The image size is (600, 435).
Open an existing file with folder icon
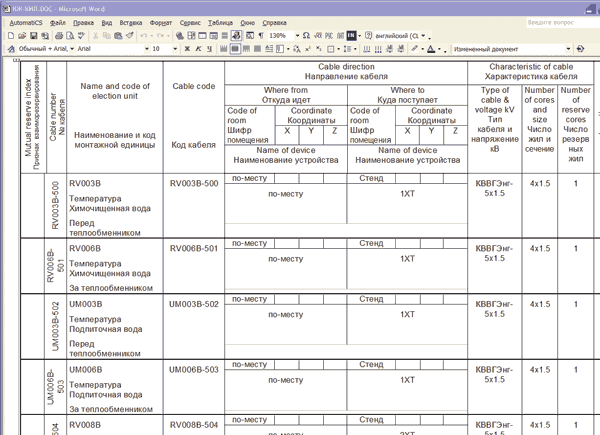pyautogui.click(x=22, y=36)
